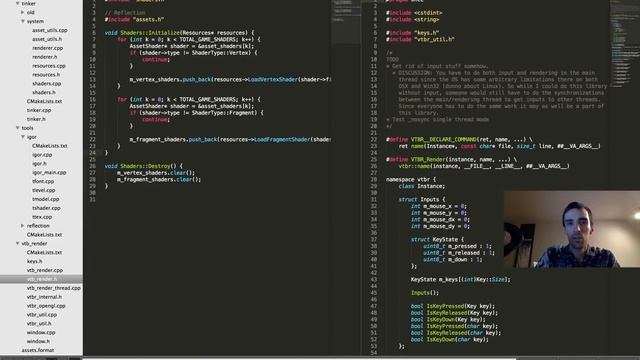This screenshot has width=640, height=360.
Task: Open CMakeLists.txt below reflection folder
Action: (44, 235)
